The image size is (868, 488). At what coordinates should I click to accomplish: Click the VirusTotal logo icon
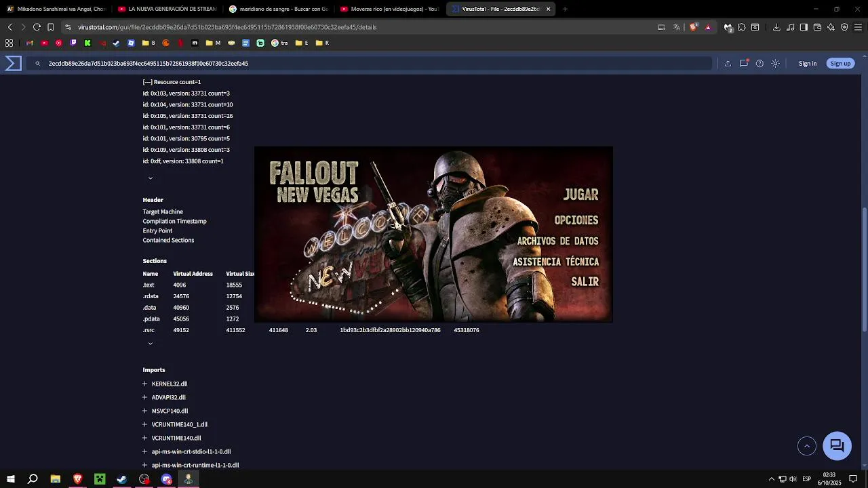[x=13, y=63]
